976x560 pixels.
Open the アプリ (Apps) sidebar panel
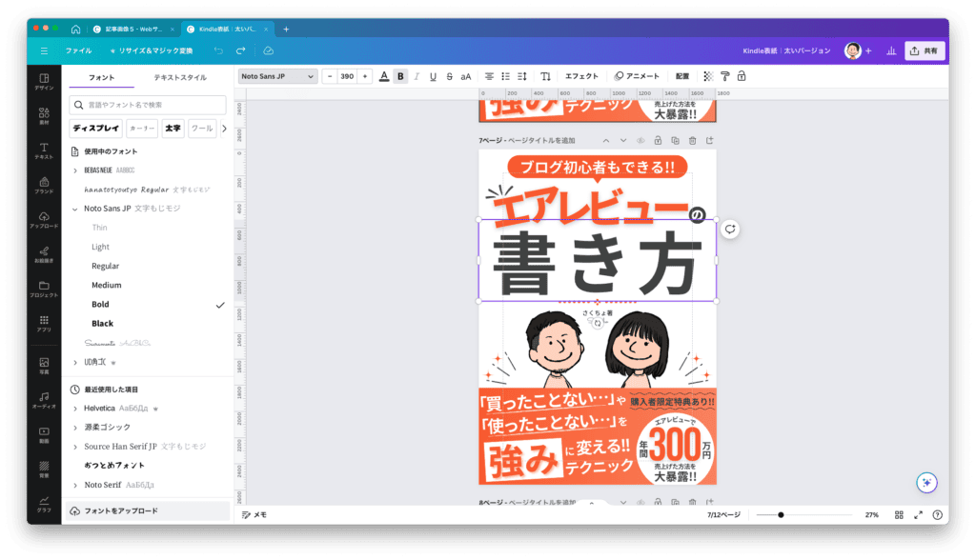coord(44,324)
